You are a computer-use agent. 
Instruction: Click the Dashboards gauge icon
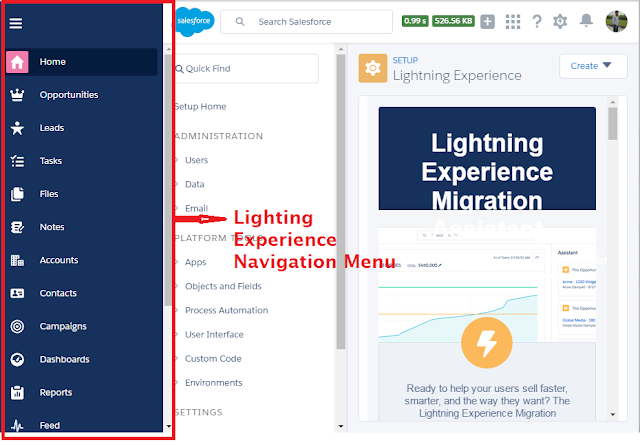coord(17,360)
